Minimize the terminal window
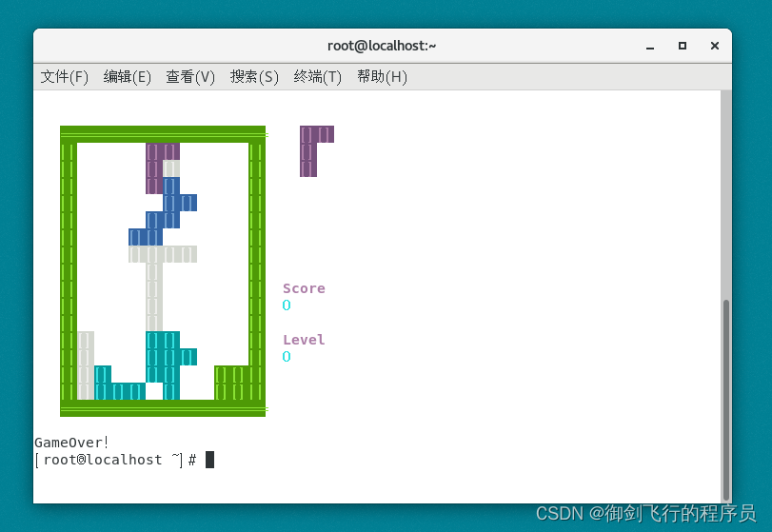The height and width of the screenshot is (532, 772). [x=650, y=47]
